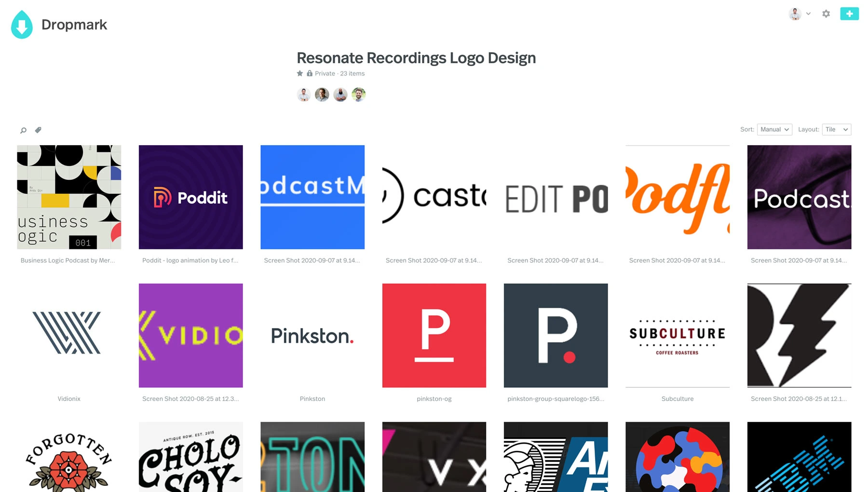Open the Layout dropdown set to Tile
868x492 pixels.
(x=837, y=129)
